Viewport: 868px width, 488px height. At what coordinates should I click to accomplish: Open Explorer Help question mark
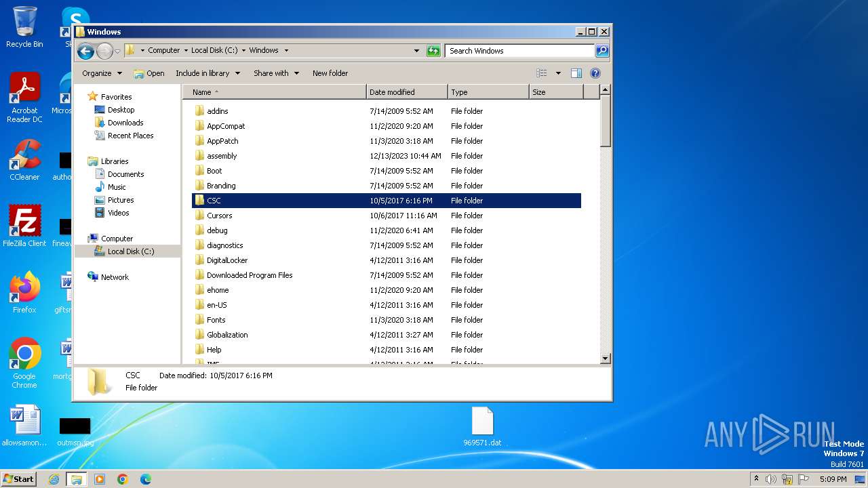[595, 73]
